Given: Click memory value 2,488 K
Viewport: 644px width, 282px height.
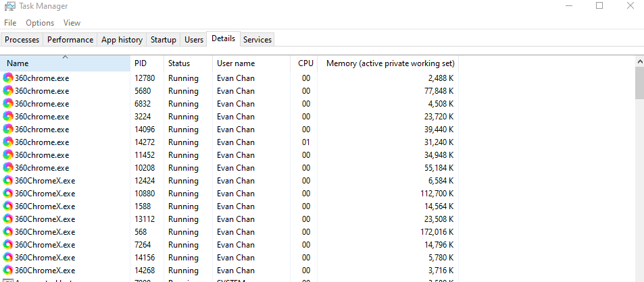Looking at the screenshot, I should coord(441,78).
